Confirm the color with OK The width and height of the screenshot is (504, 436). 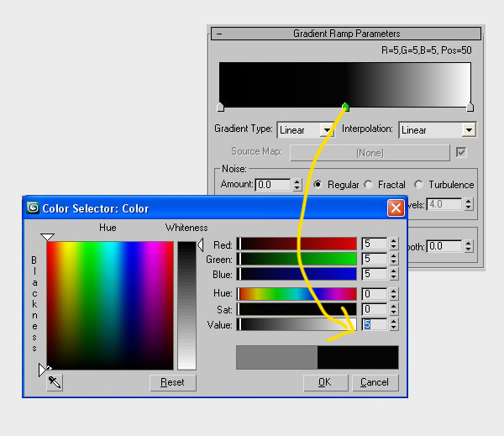[x=325, y=382]
